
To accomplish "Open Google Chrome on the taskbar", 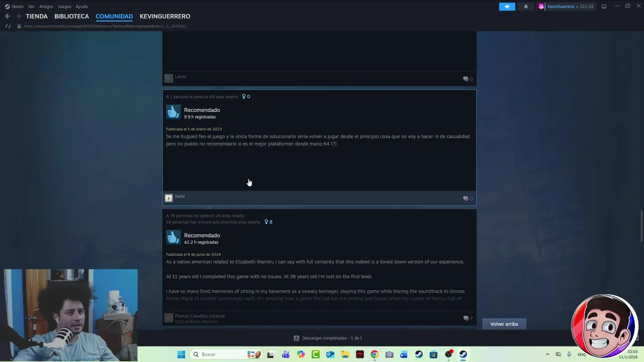I will [374, 354].
